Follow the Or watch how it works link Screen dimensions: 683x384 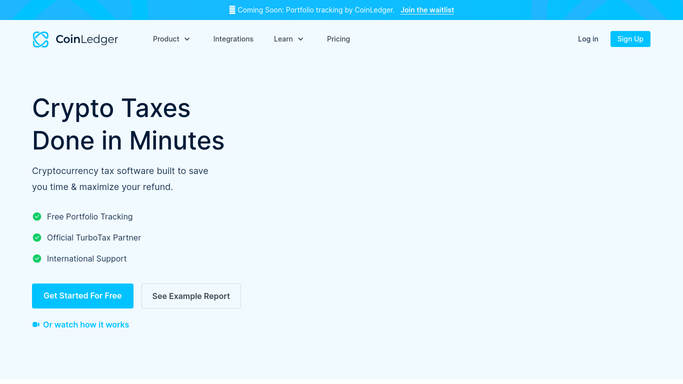point(86,325)
